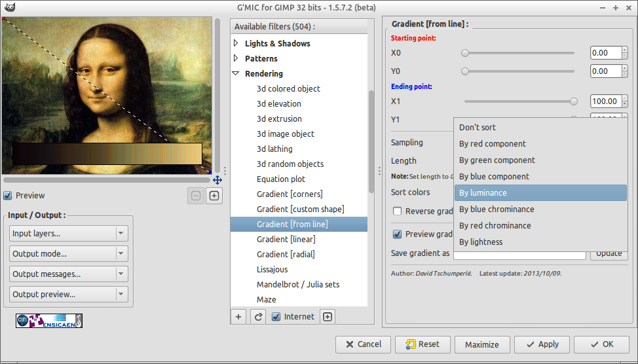Image resolution: width=638 pixels, height=364 pixels.
Task: Click the X0 value field
Action: pos(605,53)
